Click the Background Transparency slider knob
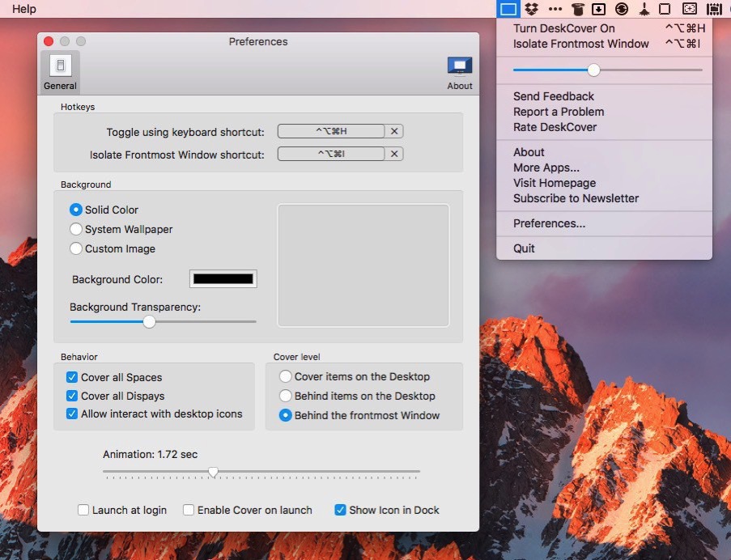This screenshot has width=731, height=560. (149, 321)
